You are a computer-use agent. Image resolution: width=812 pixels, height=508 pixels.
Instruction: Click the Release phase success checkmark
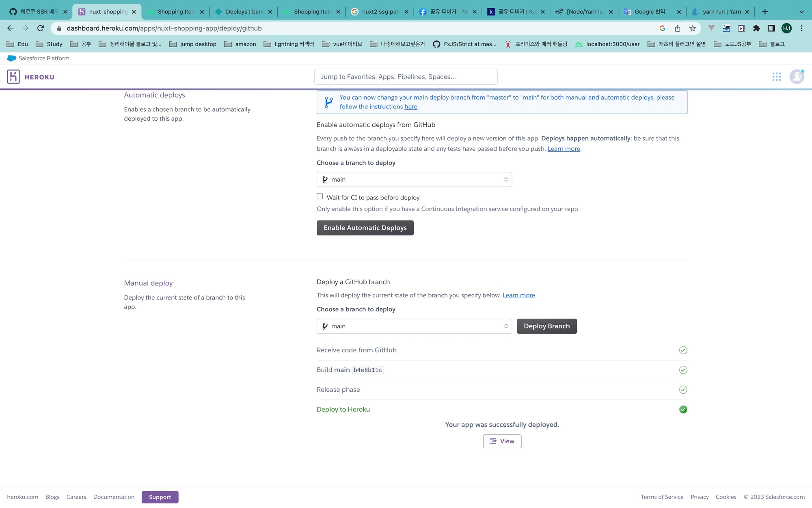pos(683,390)
